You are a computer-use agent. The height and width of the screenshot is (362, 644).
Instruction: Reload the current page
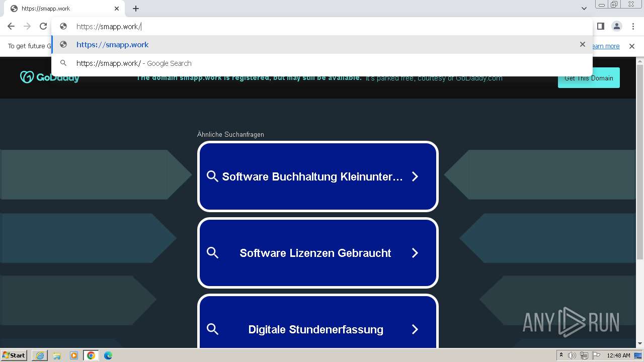tap(43, 26)
